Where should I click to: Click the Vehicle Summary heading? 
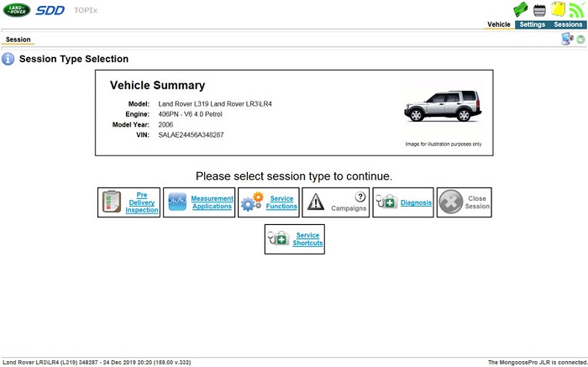tap(158, 85)
